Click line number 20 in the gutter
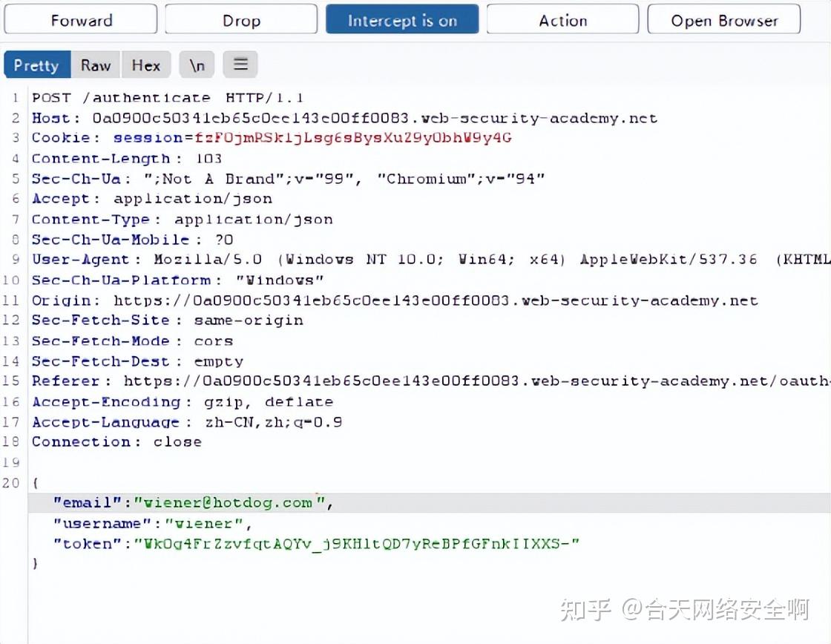This screenshot has height=644, width=831. (x=11, y=482)
